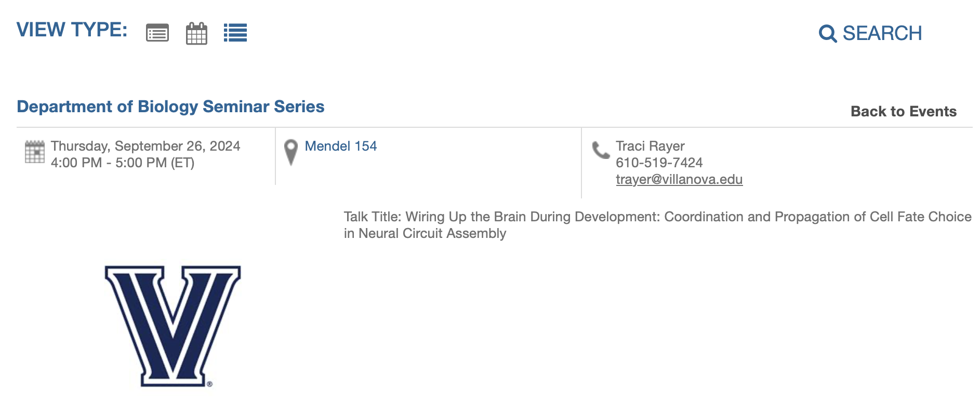Go Back to Events

pos(903,111)
